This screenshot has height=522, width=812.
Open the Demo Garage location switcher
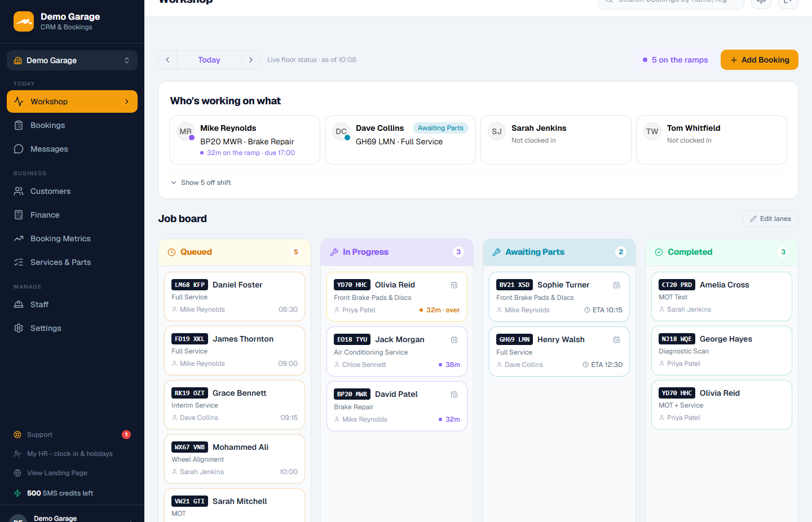[x=72, y=60]
